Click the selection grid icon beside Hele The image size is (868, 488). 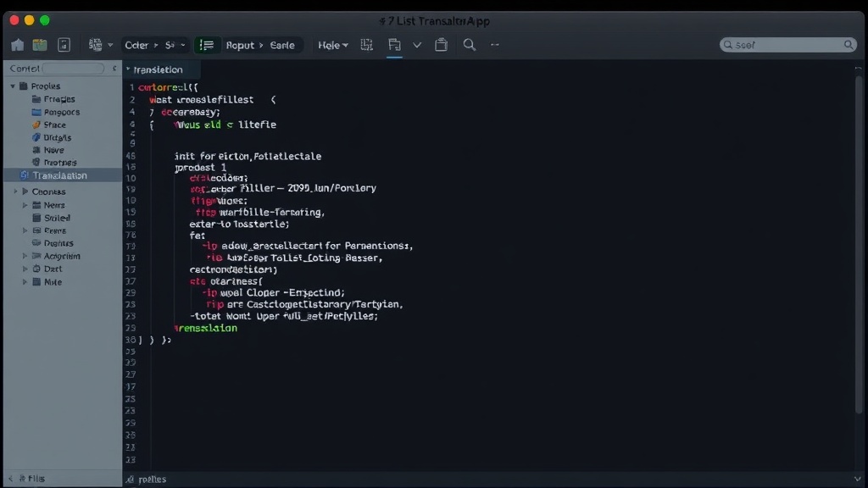366,45
